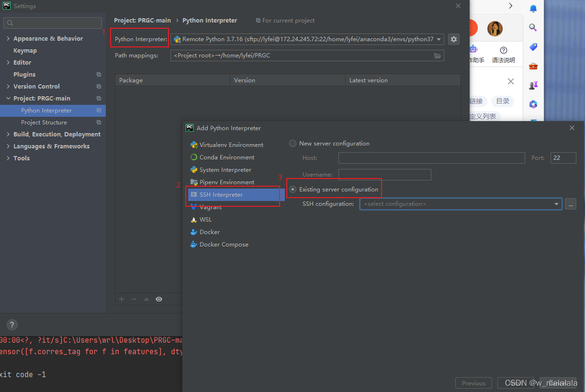The width and height of the screenshot is (585, 392).
Task: Click the Path mappings field
Action: coord(307,56)
